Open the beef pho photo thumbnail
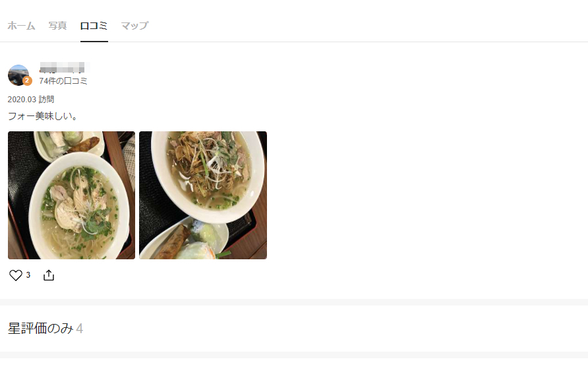Viewport: 588px width, 384px height. coord(203,195)
